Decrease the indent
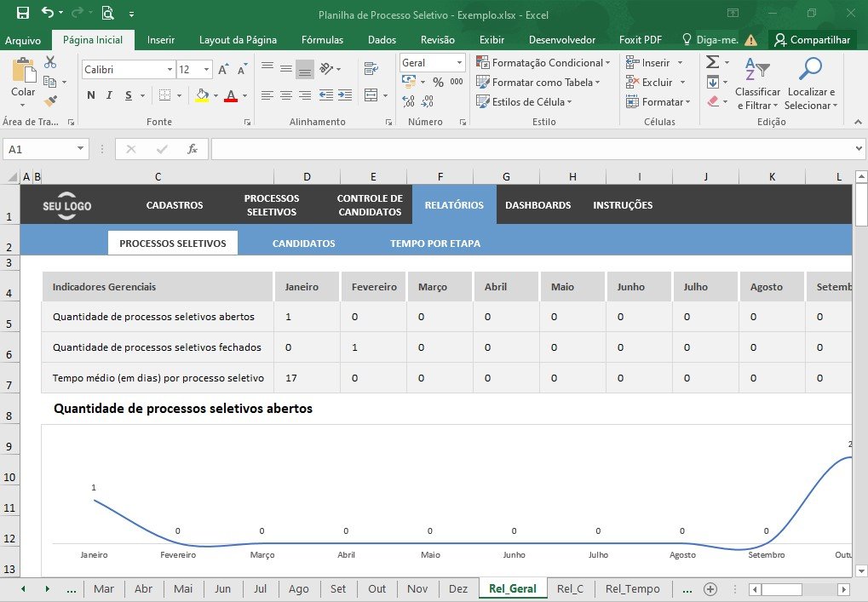This screenshot has width=868, height=602. (326, 95)
